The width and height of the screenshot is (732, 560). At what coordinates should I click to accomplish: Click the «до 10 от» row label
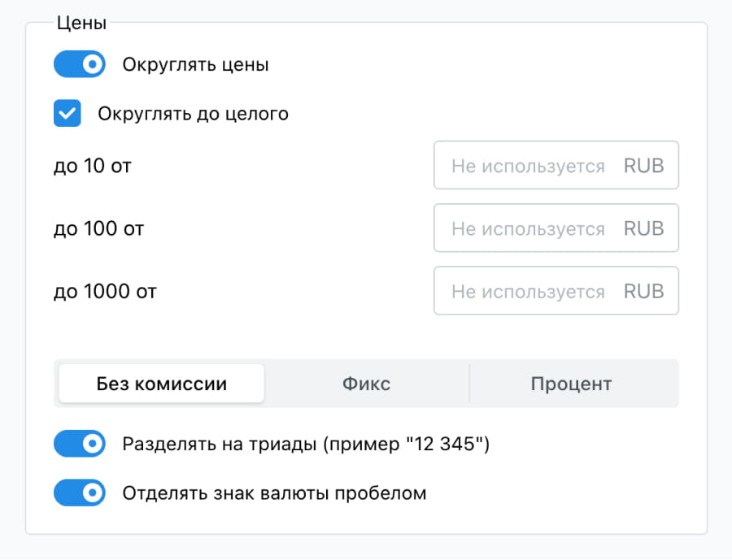(93, 165)
